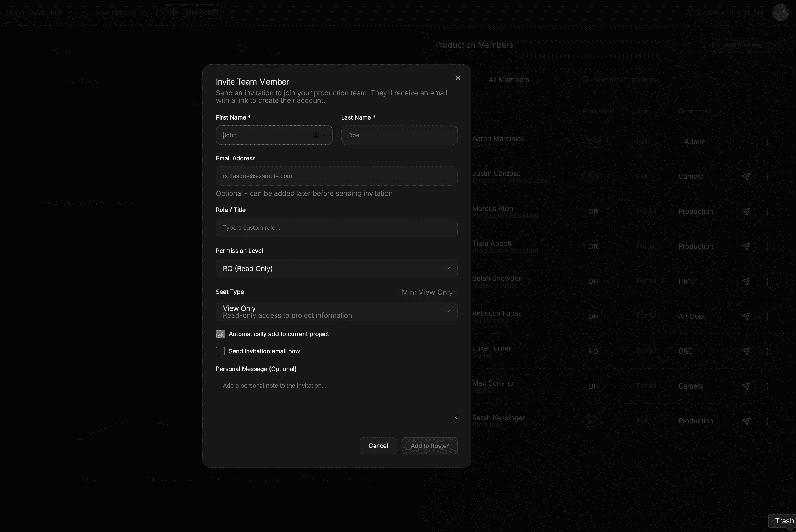Click the Add to Roster button
The width and height of the screenshot is (796, 532).
coord(429,446)
